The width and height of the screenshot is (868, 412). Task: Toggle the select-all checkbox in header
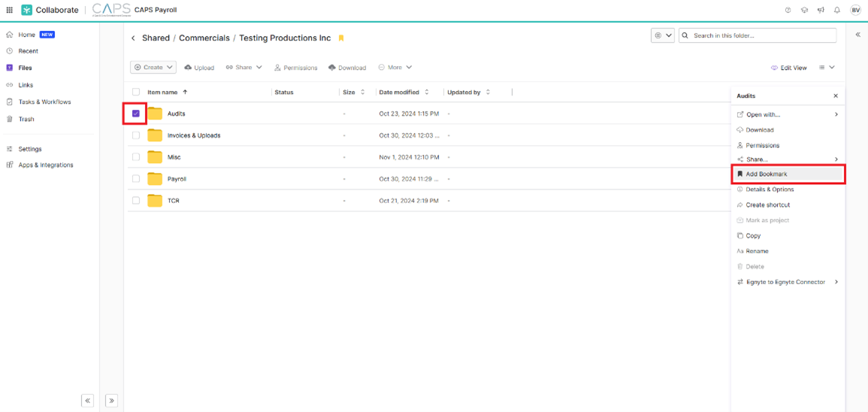136,92
